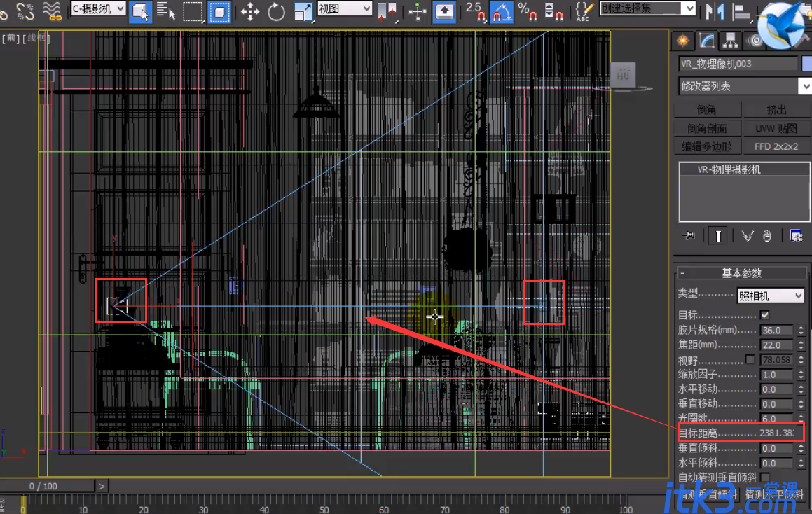Switch to the Modify command panel tab
The height and width of the screenshot is (514, 812).
[706, 41]
